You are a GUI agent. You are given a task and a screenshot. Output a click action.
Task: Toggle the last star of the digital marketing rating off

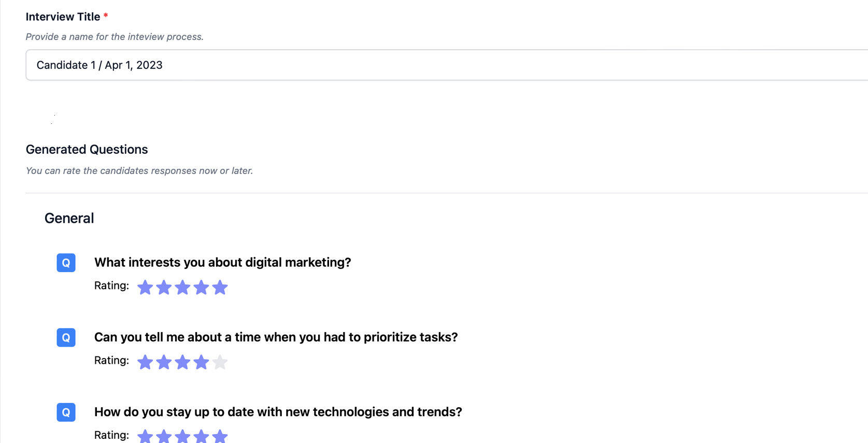pyautogui.click(x=220, y=287)
